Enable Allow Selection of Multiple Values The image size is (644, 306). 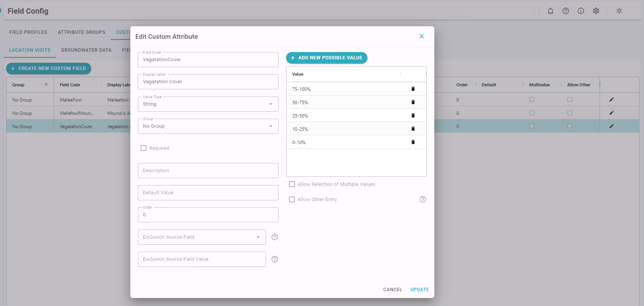pyautogui.click(x=292, y=184)
